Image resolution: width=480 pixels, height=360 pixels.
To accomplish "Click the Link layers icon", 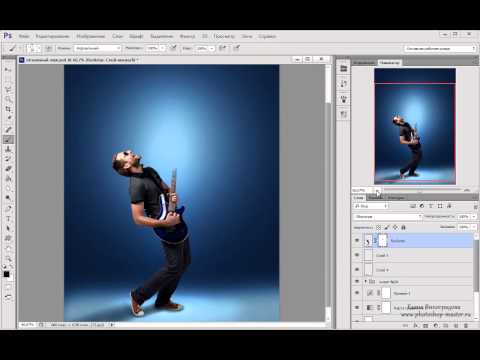I will pos(406,325).
